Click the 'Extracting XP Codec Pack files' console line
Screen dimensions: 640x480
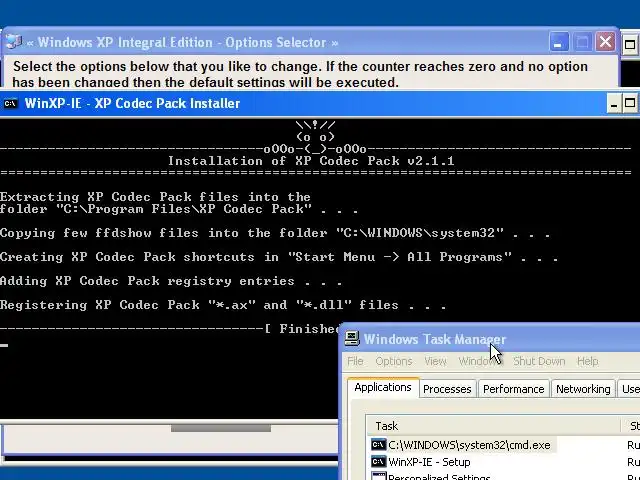155,197
